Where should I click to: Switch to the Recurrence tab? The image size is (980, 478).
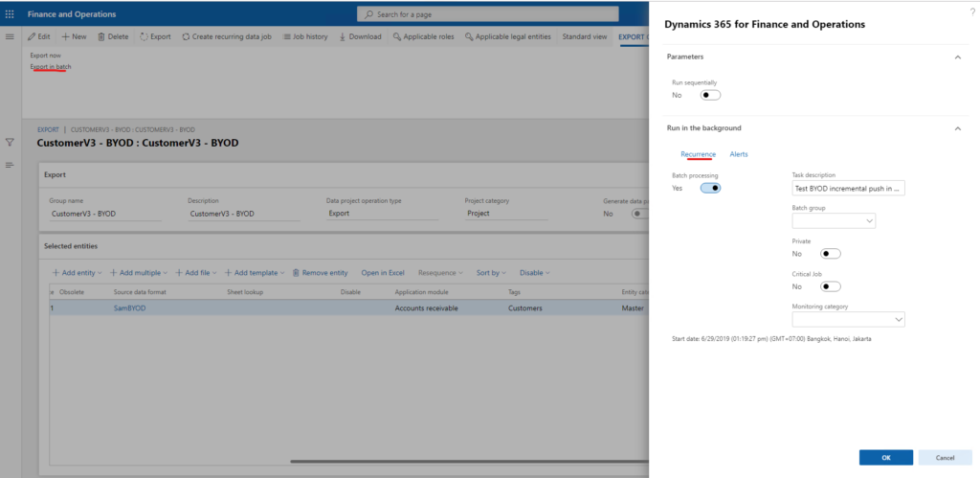[x=698, y=154]
